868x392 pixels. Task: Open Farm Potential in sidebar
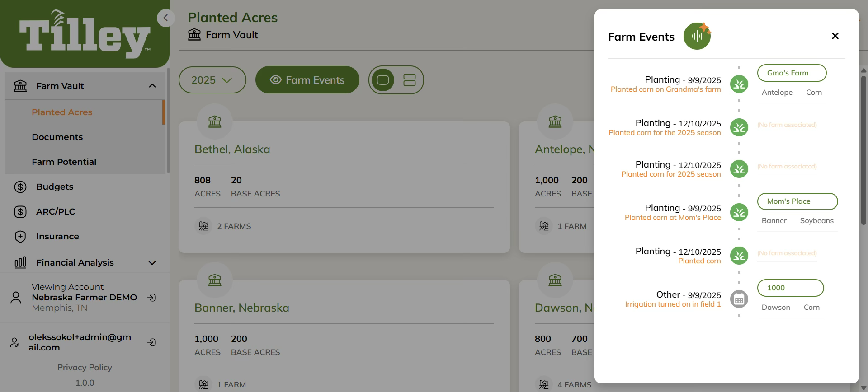64,162
